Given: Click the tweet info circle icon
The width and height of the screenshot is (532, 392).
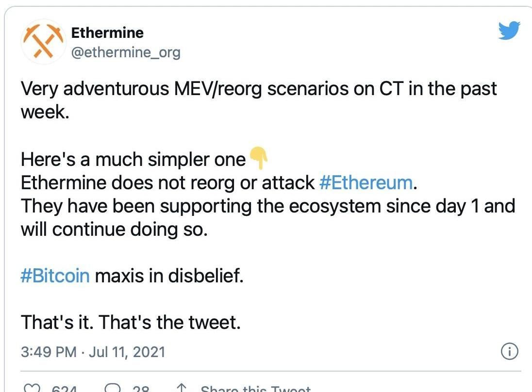Looking at the screenshot, I should tap(509, 351).
